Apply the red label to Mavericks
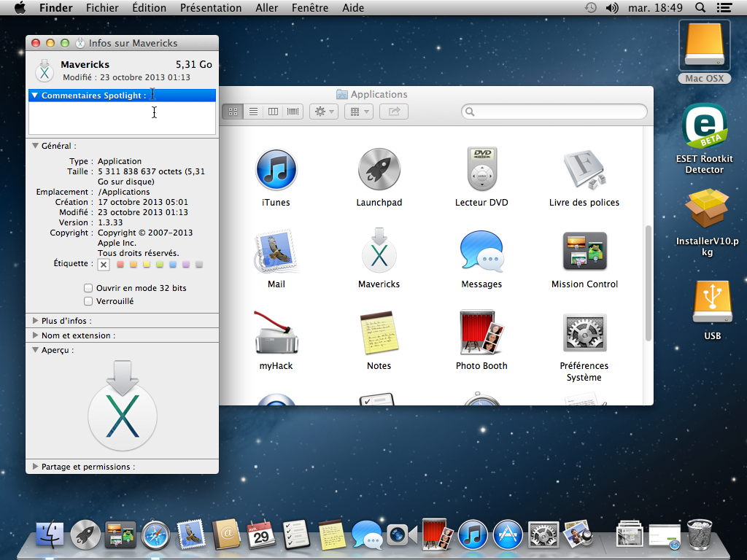The width and height of the screenshot is (747, 560). point(120,264)
